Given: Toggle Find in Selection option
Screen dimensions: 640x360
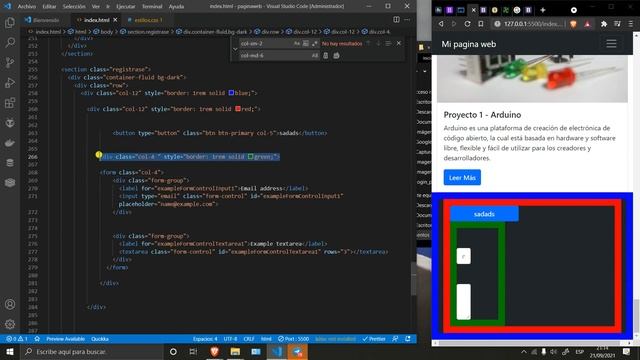Looking at the screenshot, I should (x=388, y=43).
